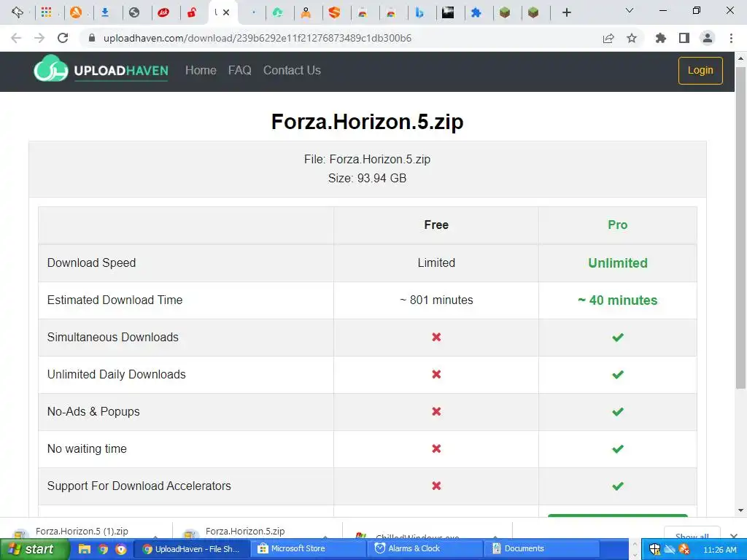This screenshot has width=747, height=560.
Task: Click the Login button
Action: click(x=700, y=70)
